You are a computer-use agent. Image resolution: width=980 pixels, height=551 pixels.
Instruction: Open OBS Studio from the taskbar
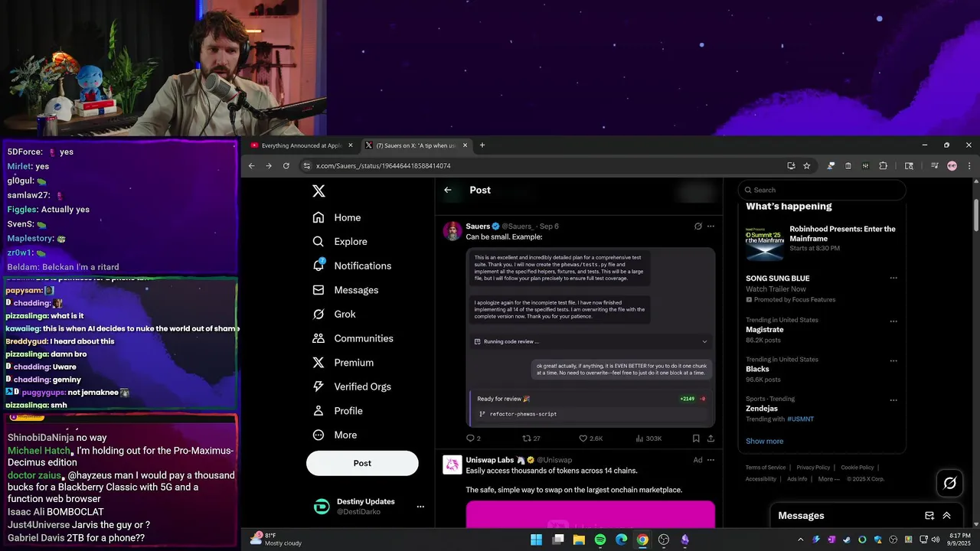(664, 540)
